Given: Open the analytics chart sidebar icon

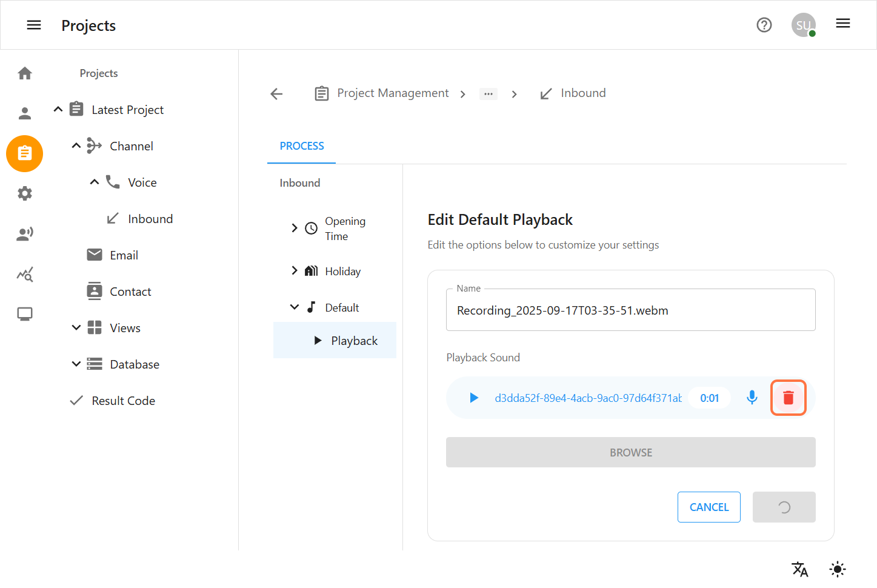Looking at the screenshot, I should pos(25,275).
